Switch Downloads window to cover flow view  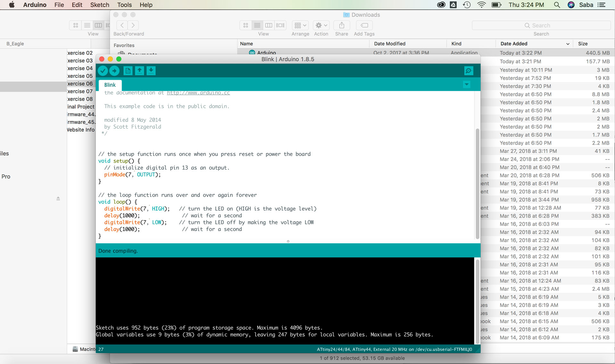point(280,25)
